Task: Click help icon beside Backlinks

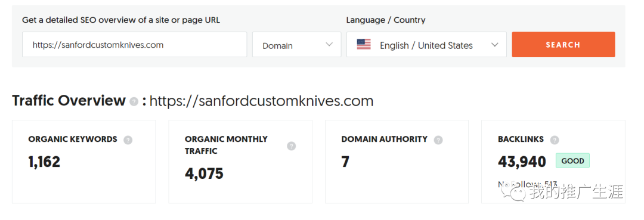Action: coord(555,140)
